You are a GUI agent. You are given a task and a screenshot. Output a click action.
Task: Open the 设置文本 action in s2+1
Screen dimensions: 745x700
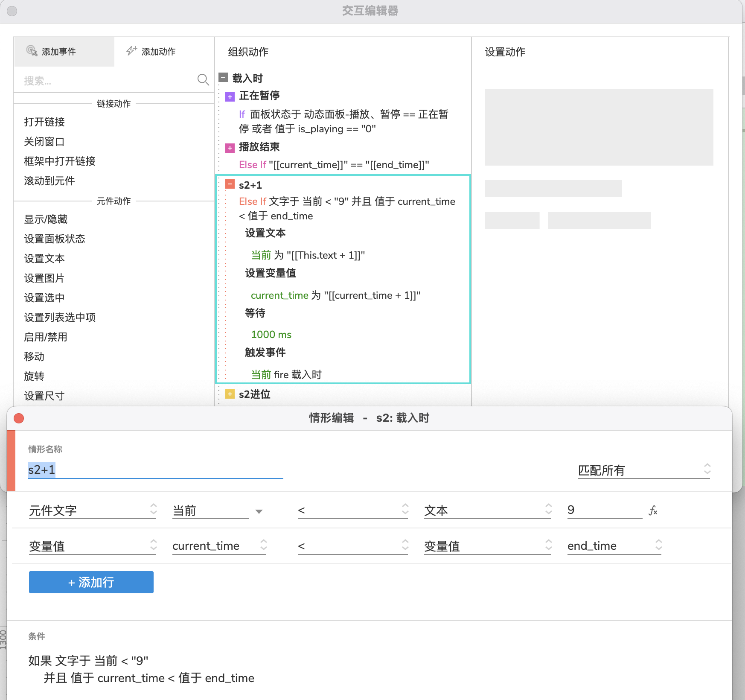click(x=265, y=233)
